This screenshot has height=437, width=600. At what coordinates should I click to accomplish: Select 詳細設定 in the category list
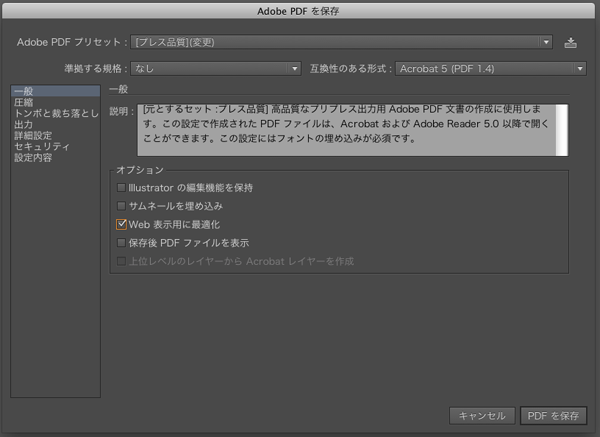point(55,135)
